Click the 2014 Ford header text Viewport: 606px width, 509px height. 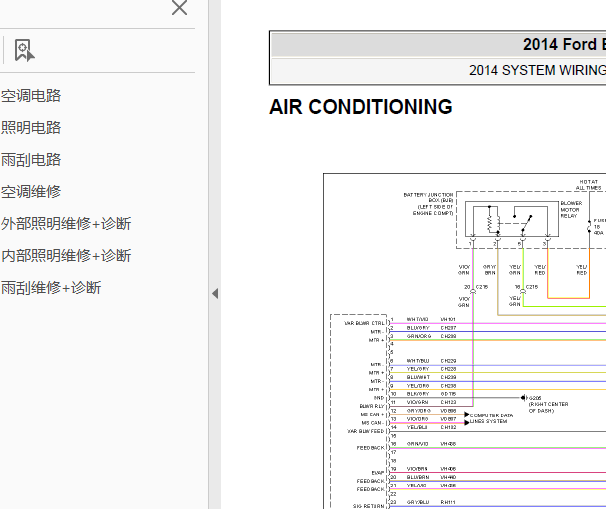point(564,44)
